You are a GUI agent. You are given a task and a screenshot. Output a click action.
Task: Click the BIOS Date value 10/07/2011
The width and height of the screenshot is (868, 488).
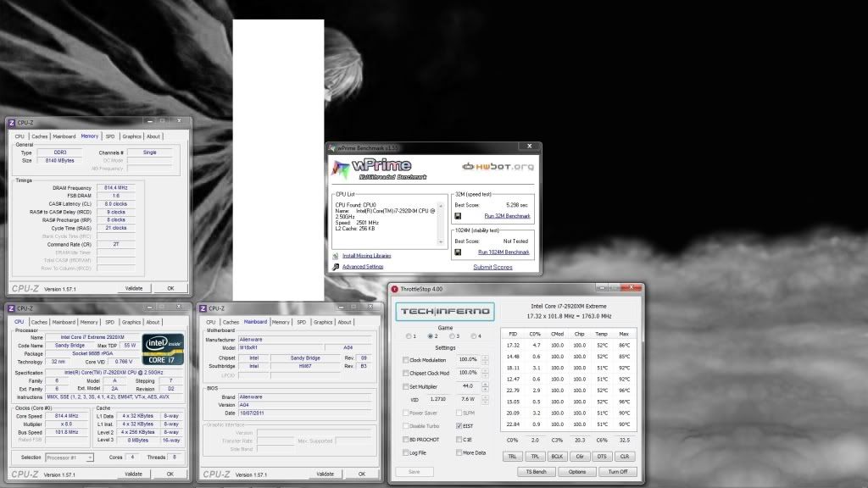click(x=304, y=413)
